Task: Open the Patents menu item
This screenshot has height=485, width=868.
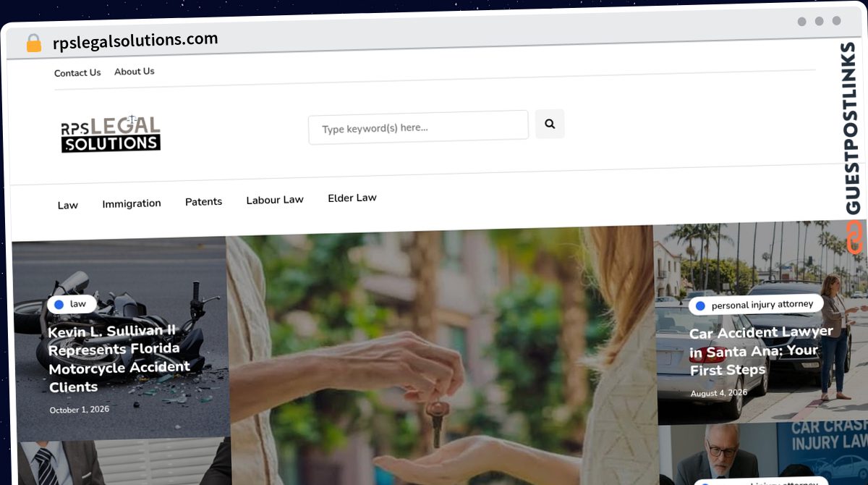Action: tap(203, 201)
